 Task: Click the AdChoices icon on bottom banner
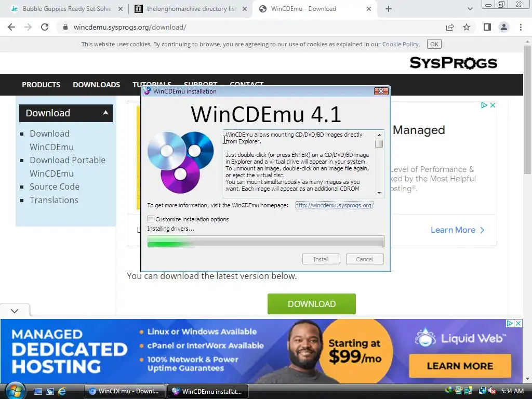click(510, 323)
